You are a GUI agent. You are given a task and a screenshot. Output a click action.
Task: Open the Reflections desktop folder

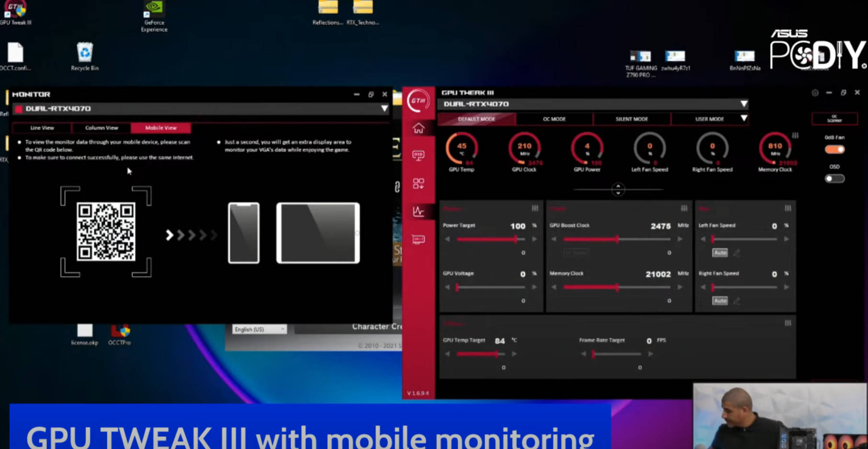point(328,12)
